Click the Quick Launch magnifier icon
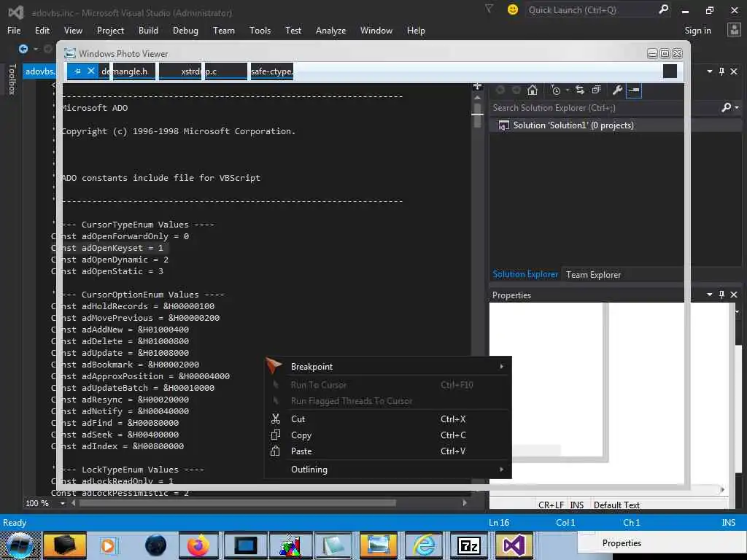The height and width of the screenshot is (560, 747). click(663, 9)
